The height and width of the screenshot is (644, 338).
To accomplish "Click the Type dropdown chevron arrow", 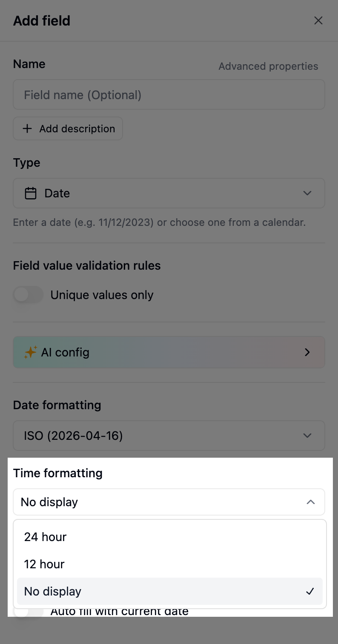I will click(307, 194).
